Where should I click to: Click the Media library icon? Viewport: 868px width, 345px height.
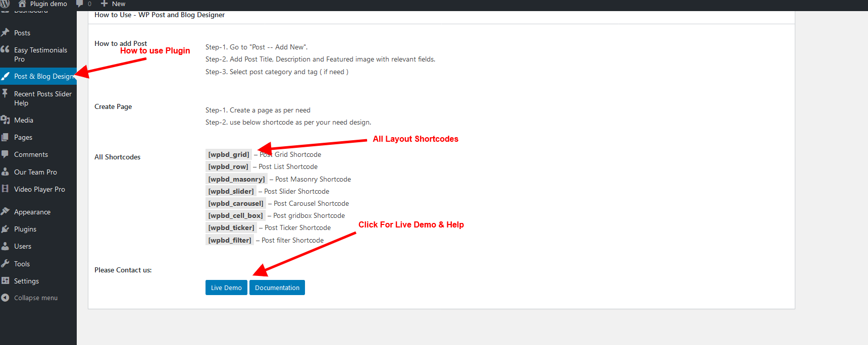pyautogui.click(x=6, y=120)
